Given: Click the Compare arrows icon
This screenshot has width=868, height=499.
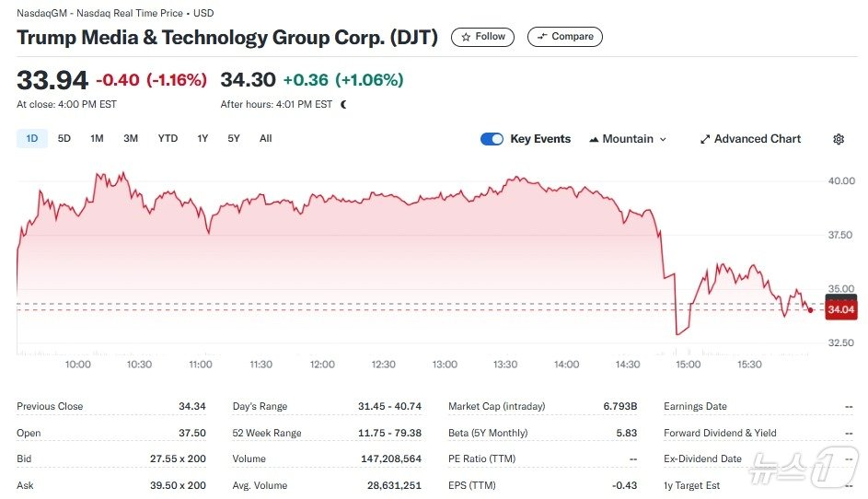Looking at the screenshot, I should click(x=543, y=37).
